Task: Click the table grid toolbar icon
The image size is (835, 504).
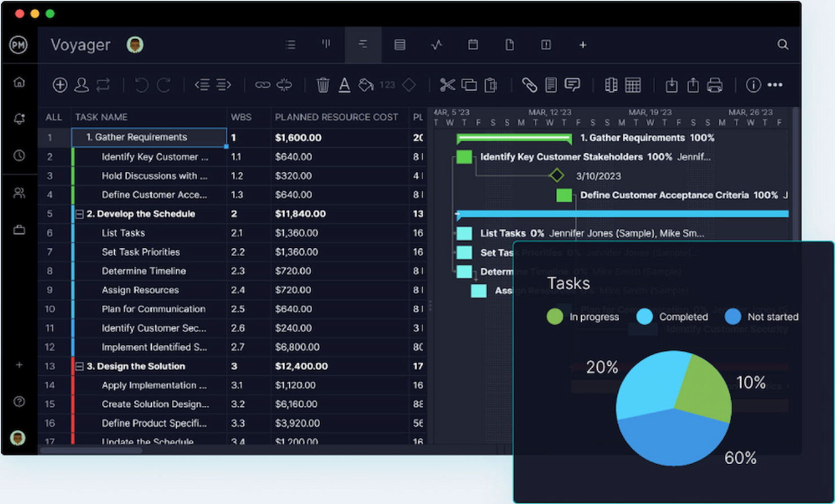Action: coord(633,85)
